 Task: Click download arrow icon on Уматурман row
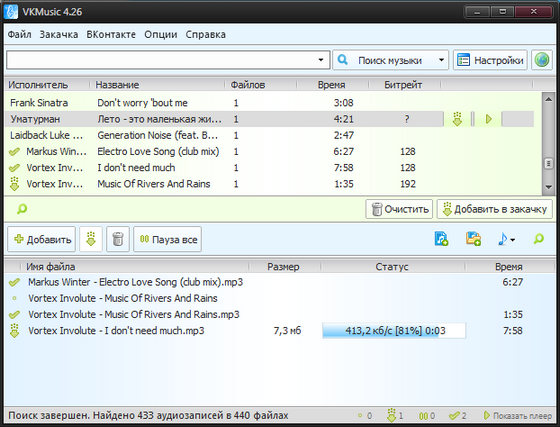457,119
